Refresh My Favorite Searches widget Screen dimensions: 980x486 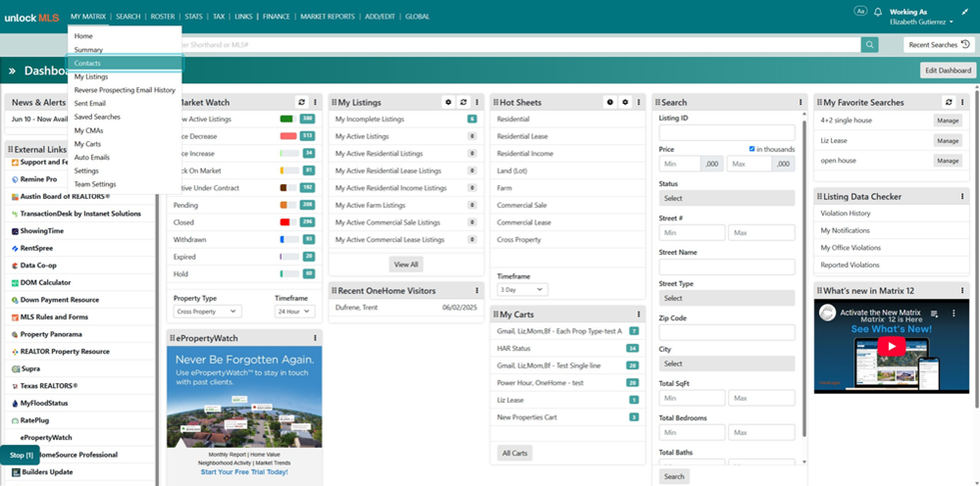(948, 102)
